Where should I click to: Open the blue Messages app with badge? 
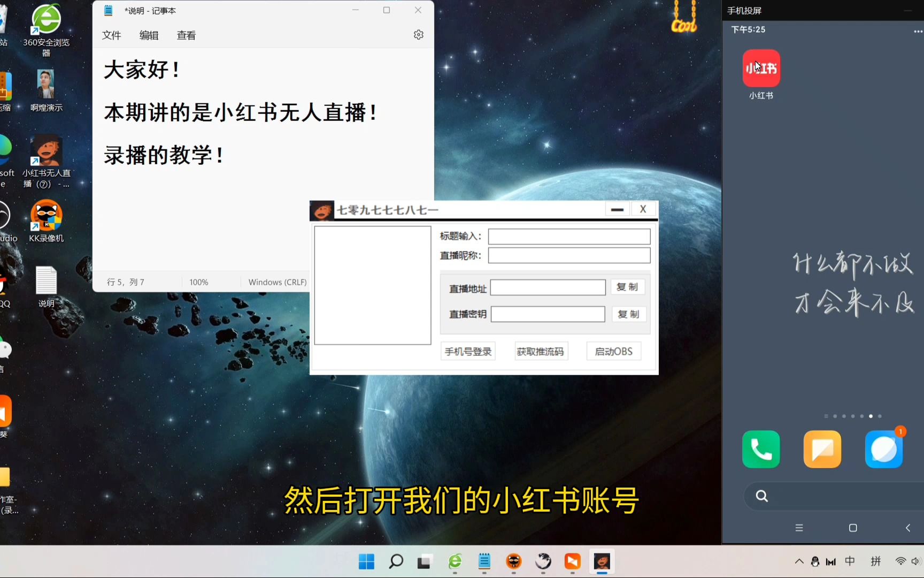884,449
